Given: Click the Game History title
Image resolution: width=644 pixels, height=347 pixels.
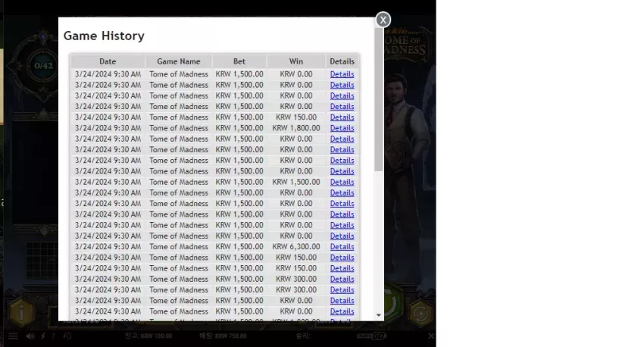Looking at the screenshot, I should 104,36.
